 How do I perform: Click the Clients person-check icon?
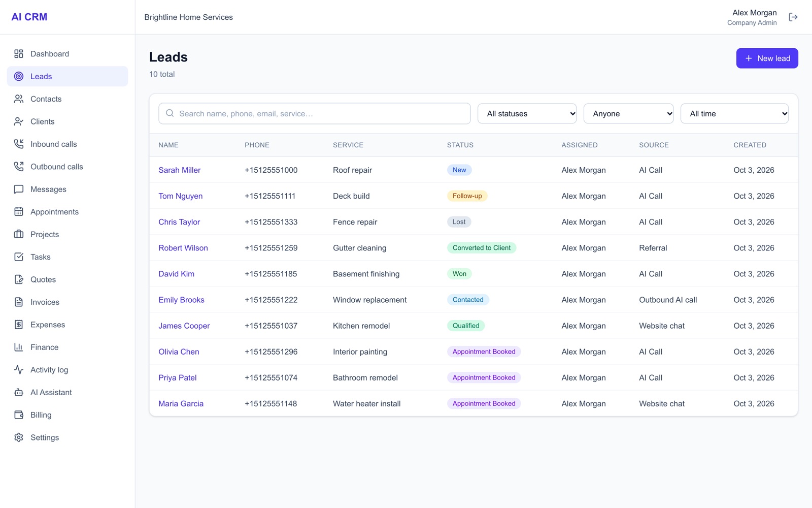[19, 121]
